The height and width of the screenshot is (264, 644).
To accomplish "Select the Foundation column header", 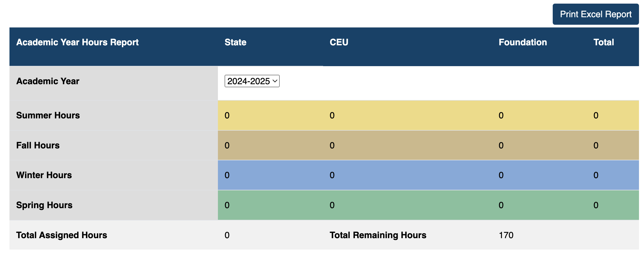I will [523, 42].
